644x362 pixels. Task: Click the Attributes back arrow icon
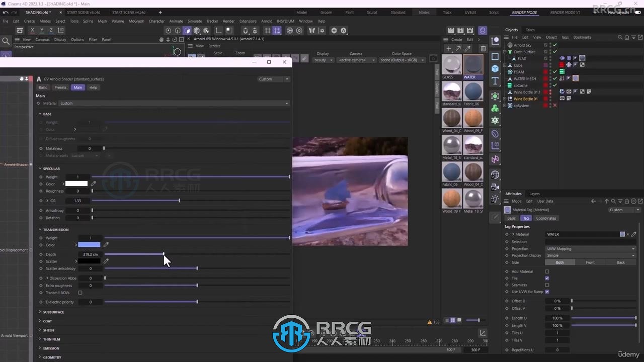click(x=593, y=201)
